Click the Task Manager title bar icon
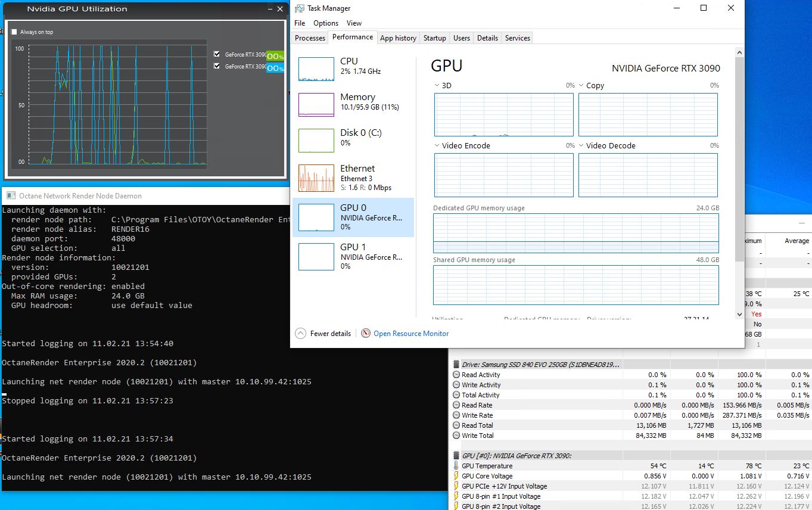 300,8
